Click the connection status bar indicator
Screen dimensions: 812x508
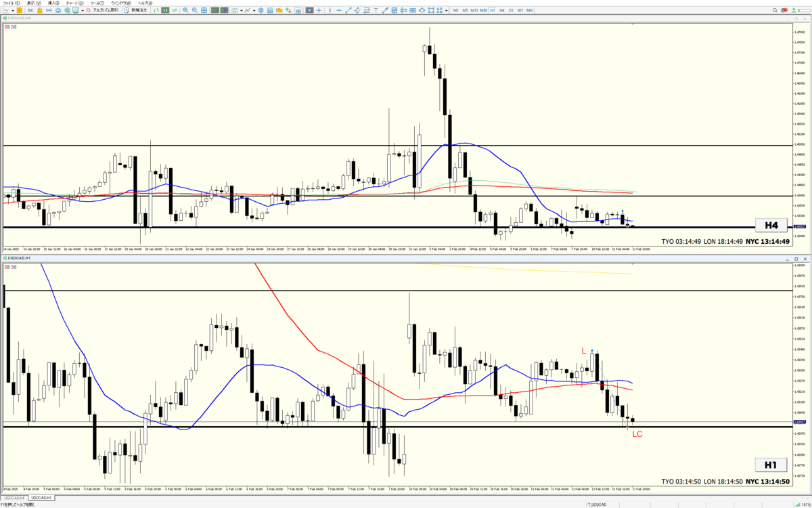(803, 505)
